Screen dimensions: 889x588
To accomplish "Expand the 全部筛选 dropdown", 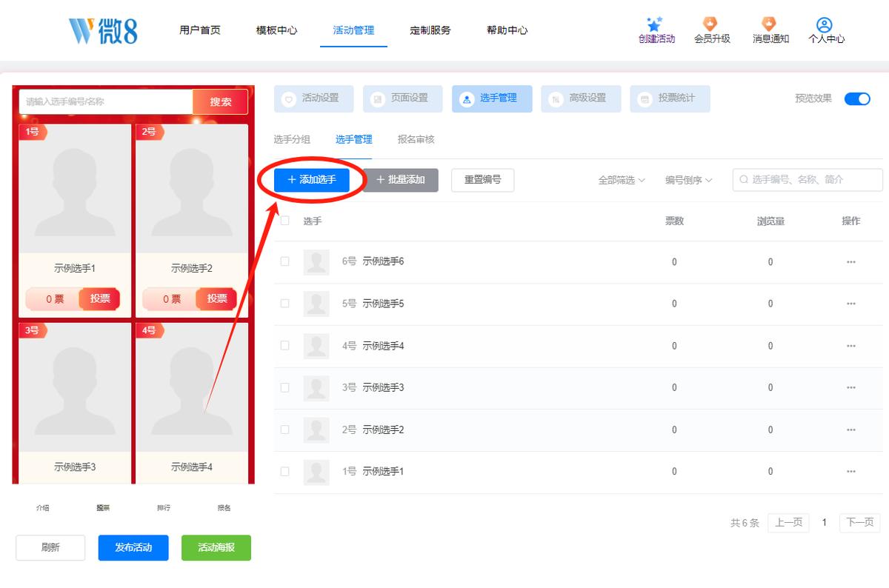I will click(622, 180).
